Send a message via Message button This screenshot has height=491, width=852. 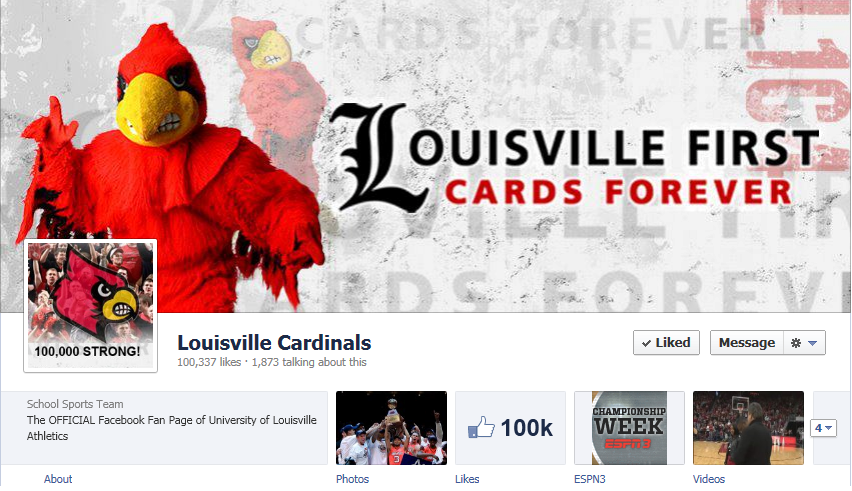(747, 343)
